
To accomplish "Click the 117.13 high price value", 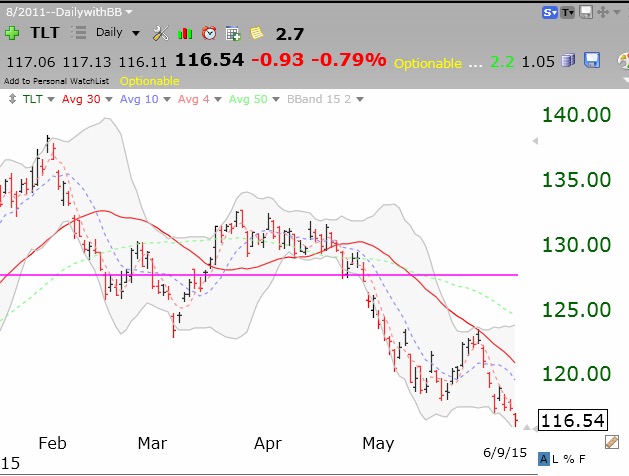I will 87,62.
